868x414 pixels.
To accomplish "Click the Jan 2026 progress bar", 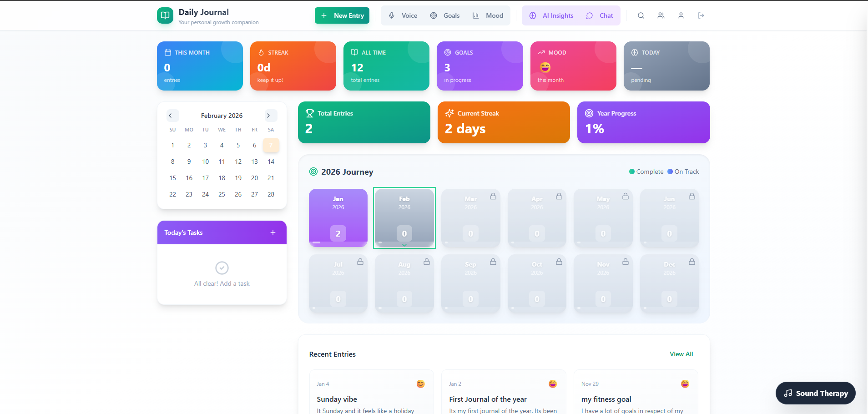I will (338, 242).
